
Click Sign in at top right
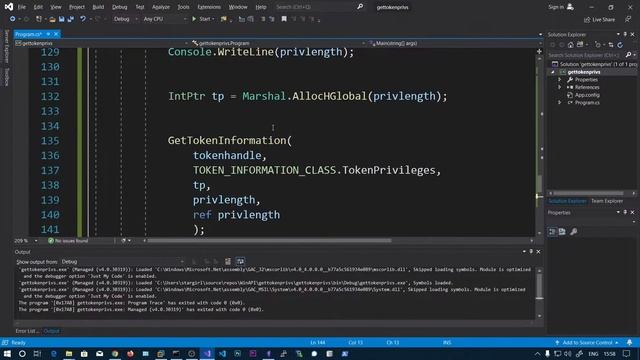tap(561, 7)
